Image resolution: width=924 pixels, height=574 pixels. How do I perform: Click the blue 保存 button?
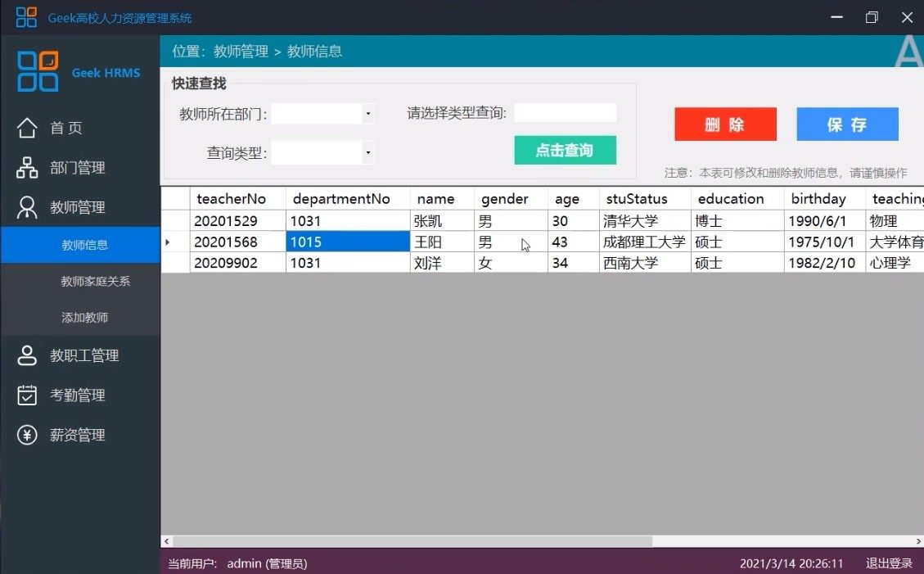coord(847,124)
